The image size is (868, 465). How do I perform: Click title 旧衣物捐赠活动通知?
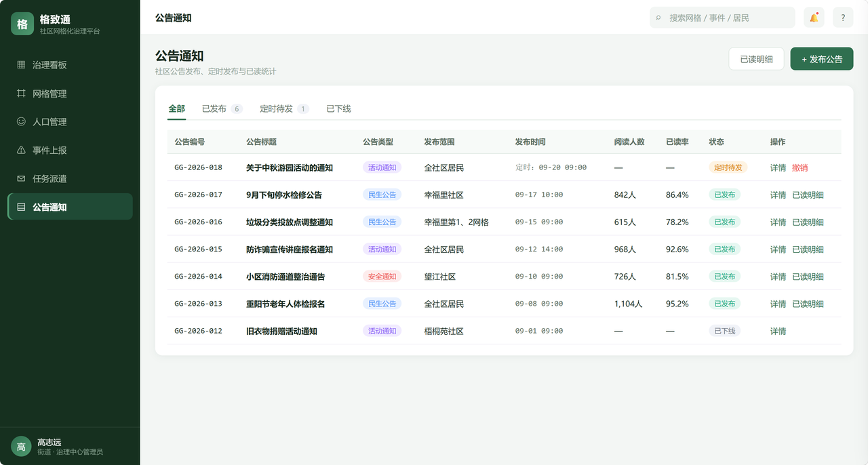281,331
